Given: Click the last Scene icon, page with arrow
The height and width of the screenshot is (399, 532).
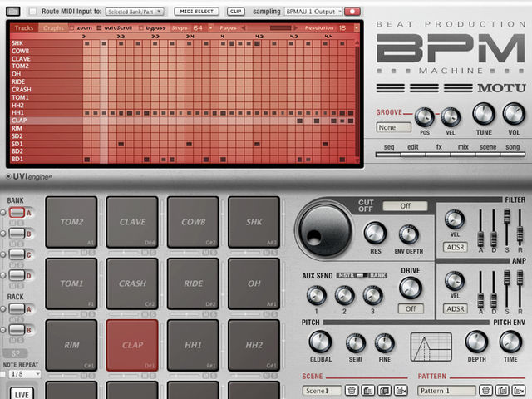Looking at the screenshot, I should click(x=401, y=391).
